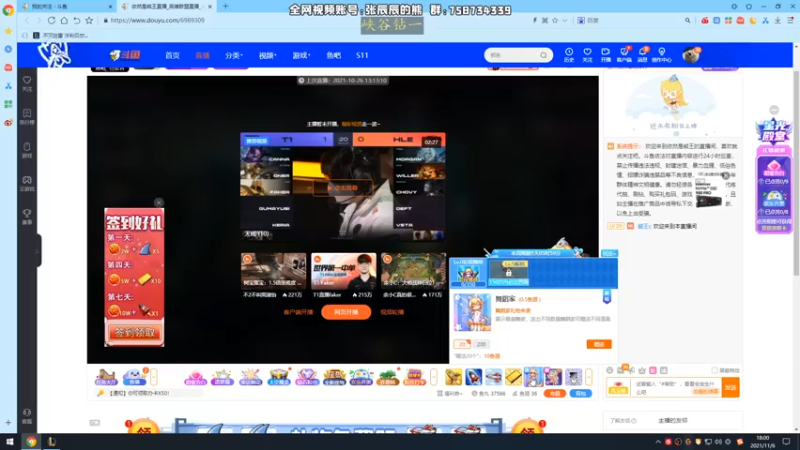Click orange 赠送 button in gift panel

click(599, 344)
